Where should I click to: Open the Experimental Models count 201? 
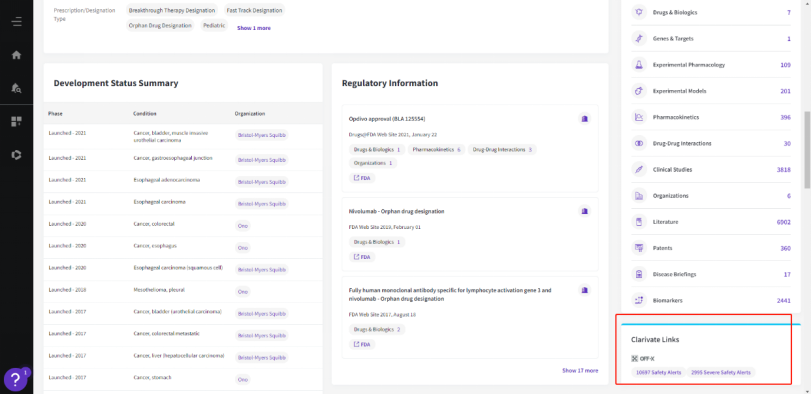coord(785,91)
